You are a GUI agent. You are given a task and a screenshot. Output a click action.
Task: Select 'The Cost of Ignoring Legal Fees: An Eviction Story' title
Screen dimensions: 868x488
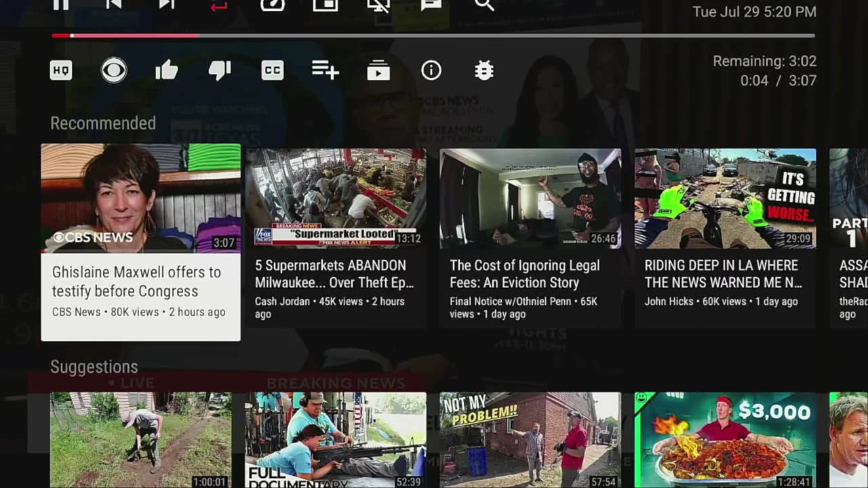coord(525,274)
